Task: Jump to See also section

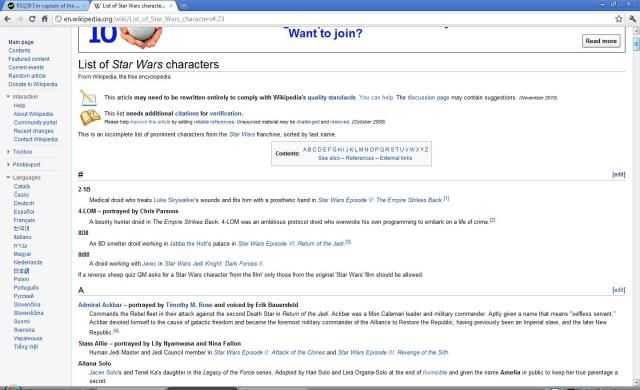Action: coord(329,158)
